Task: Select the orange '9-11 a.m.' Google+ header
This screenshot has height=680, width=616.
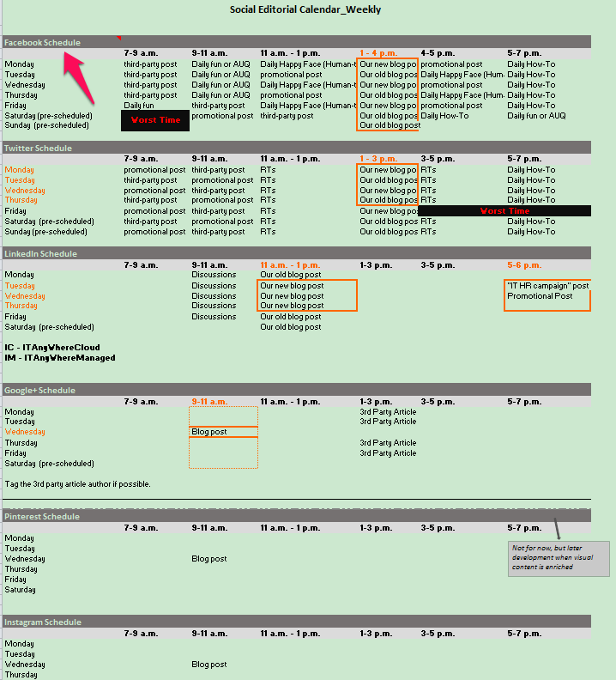Action: (x=209, y=402)
